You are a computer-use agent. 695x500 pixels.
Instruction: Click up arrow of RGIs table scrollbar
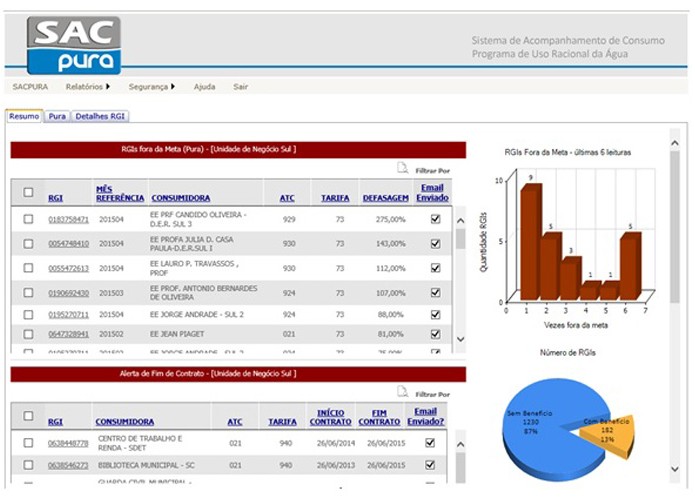(461, 220)
